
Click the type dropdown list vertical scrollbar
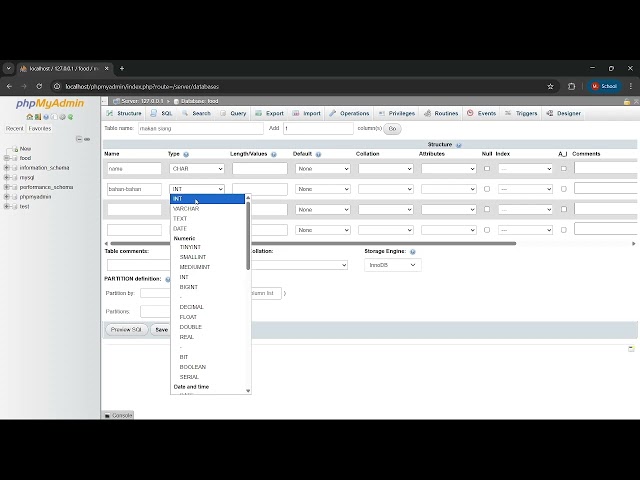248,236
